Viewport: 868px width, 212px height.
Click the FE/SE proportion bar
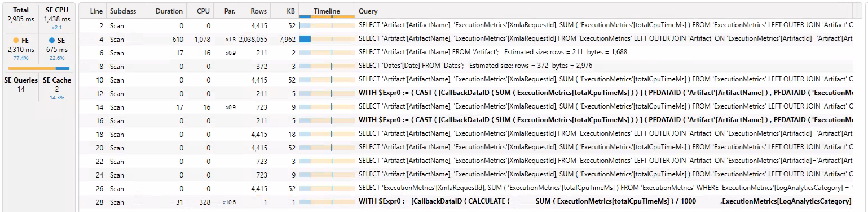[x=39, y=68]
